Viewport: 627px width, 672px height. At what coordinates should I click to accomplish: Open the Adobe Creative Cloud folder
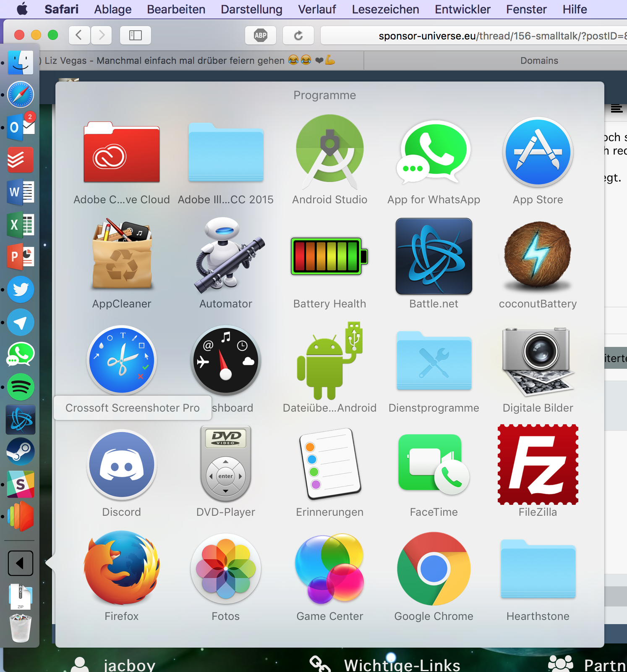(122, 153)
